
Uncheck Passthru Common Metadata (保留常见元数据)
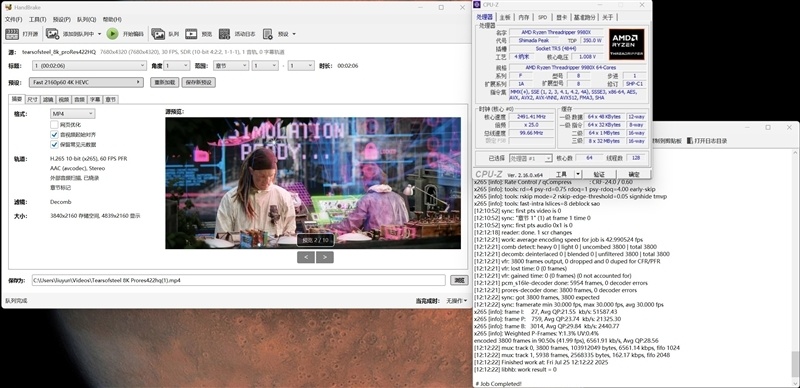54,144
